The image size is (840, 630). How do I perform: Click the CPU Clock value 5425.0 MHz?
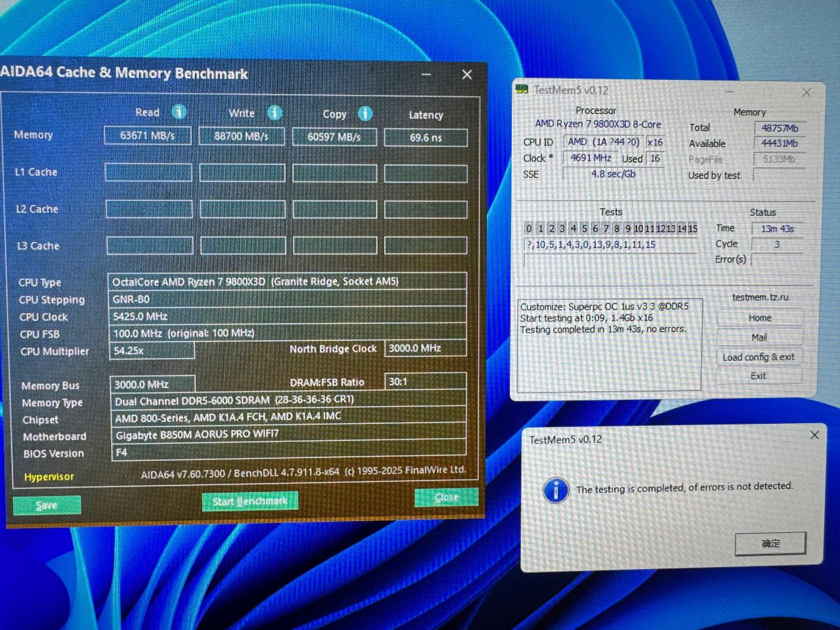click(x=287, y=316)
